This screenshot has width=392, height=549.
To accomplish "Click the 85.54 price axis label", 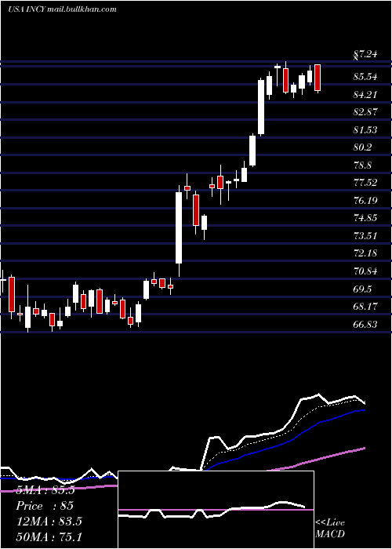I will pos(365,76).
